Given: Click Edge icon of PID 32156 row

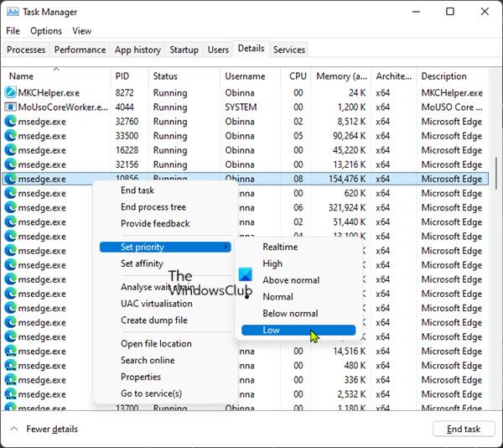Looking at the screenshot, I should (x=11, y=164).
